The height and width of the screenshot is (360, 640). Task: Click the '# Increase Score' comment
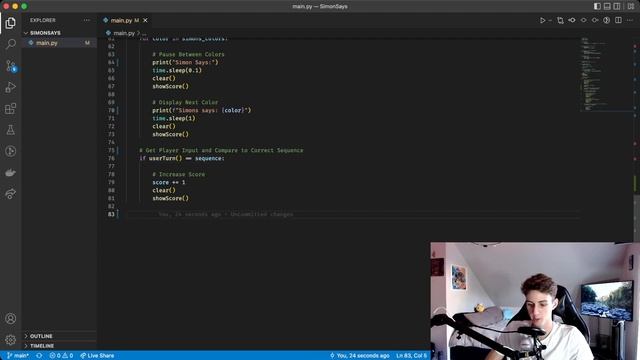(178, 174)
